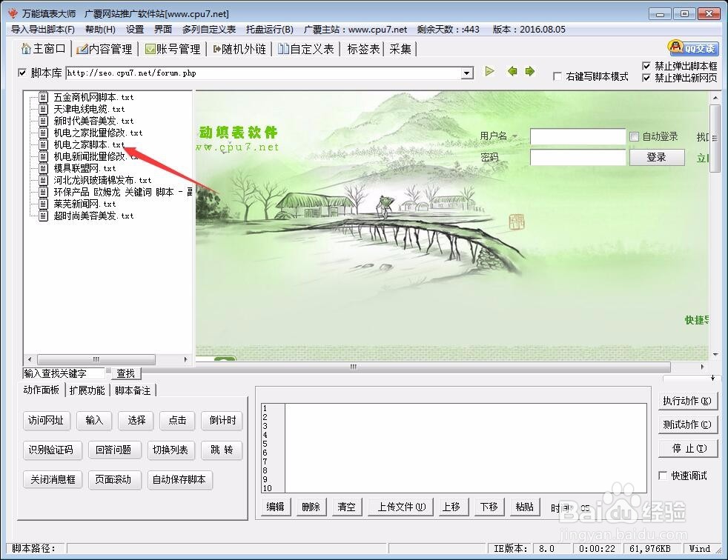Switch to 自定义表 tab
This screenshot has height=560, width=728.
306,49
